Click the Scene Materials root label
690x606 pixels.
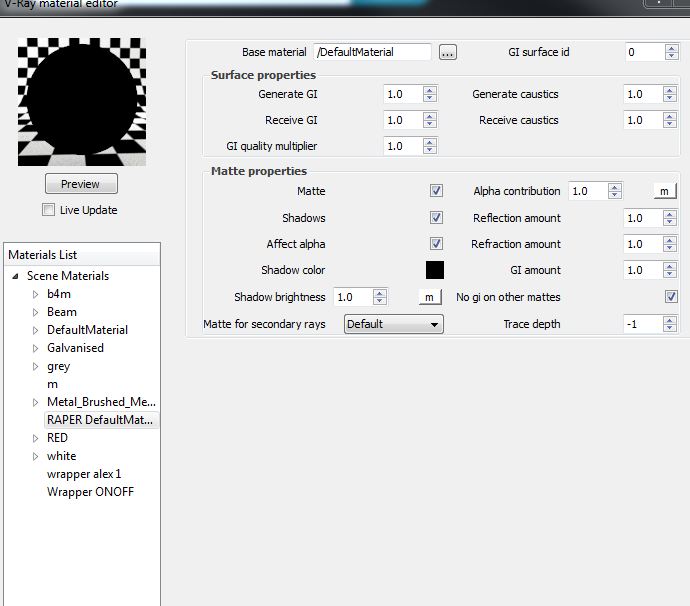tap(68, 276)
